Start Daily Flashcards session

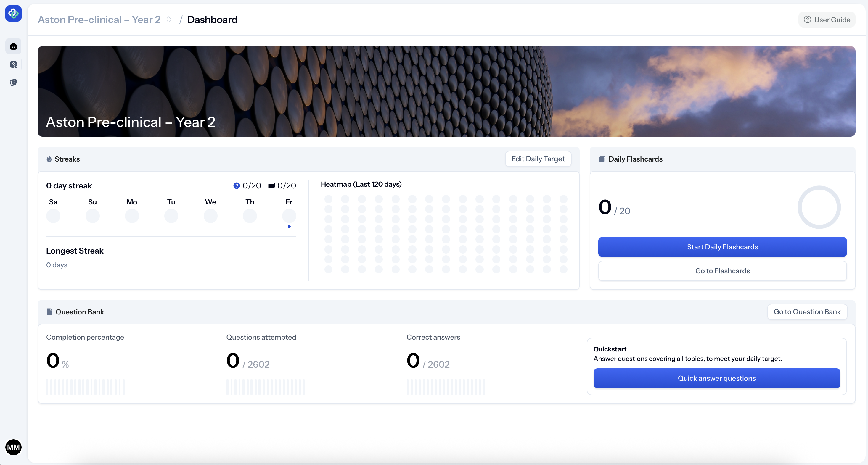tap(722, 247)
